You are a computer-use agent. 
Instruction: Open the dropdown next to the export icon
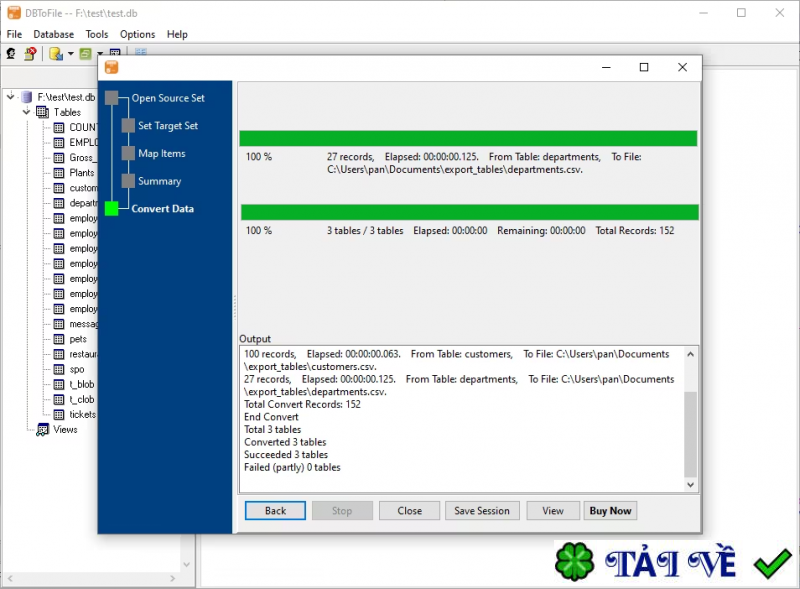[x=70, y=53]
